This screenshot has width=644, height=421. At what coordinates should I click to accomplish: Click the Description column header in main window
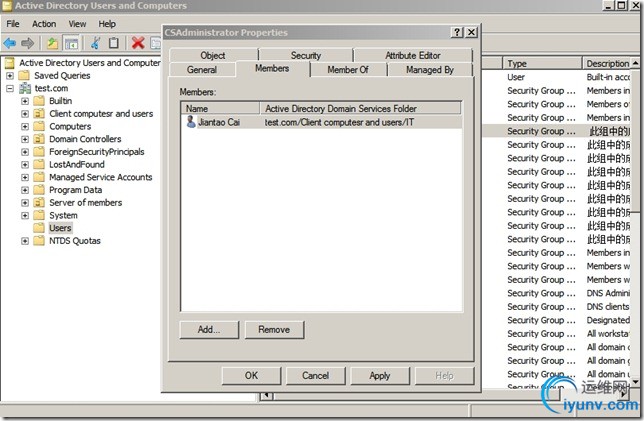(x=607, y=64)
